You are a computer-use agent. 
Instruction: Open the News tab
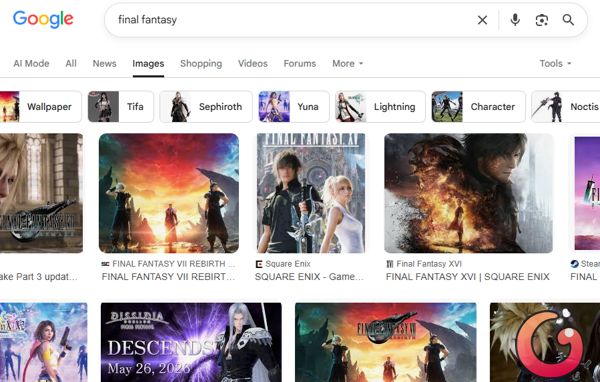[x=104, y=64]
